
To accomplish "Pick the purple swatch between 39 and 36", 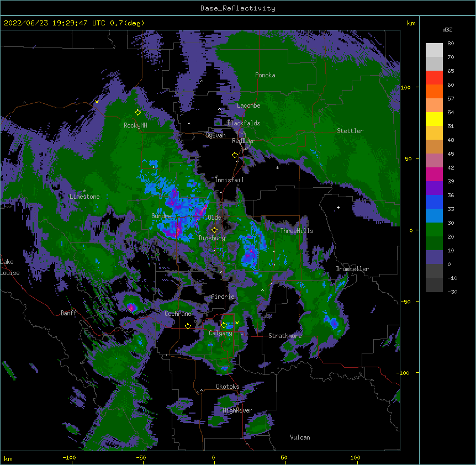I will [434, 188].
